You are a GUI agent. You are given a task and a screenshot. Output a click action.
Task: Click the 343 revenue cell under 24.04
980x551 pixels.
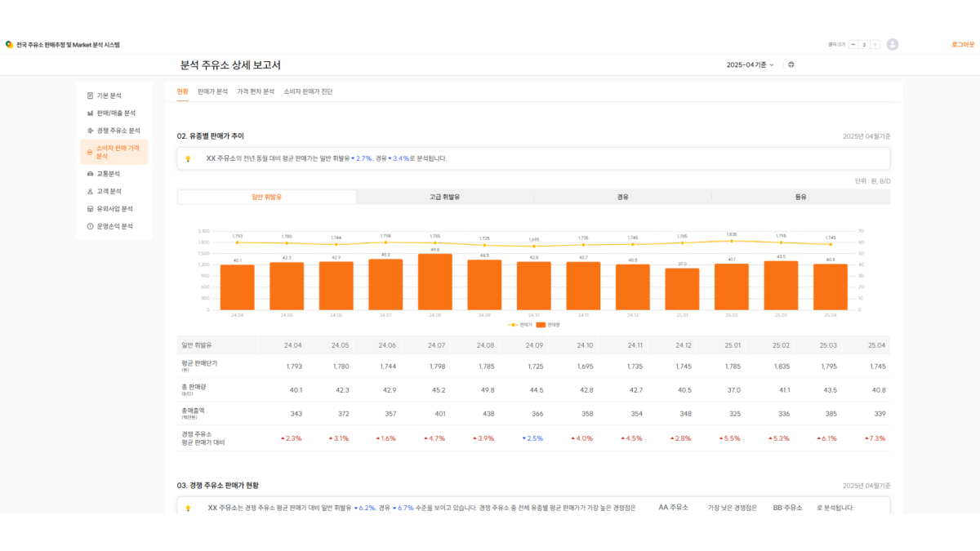296,414
